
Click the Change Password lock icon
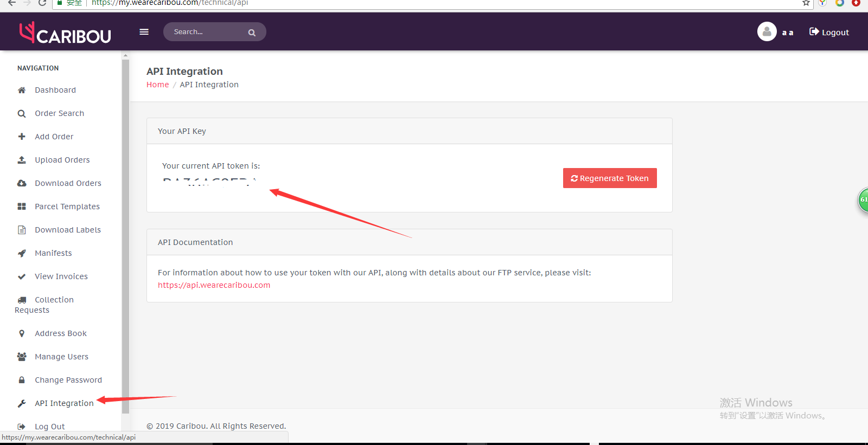point(22,380)
